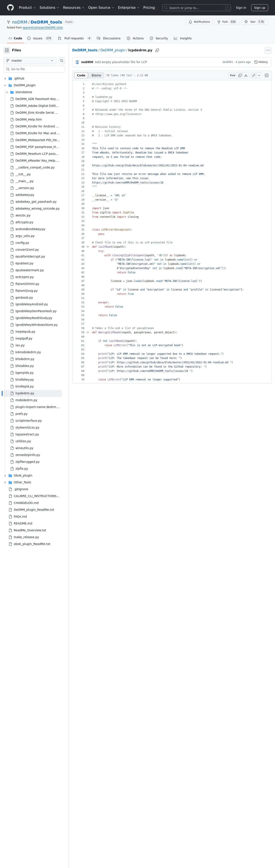Copy the lcpdedrm.py file path
275x868 pixels.
157,50
